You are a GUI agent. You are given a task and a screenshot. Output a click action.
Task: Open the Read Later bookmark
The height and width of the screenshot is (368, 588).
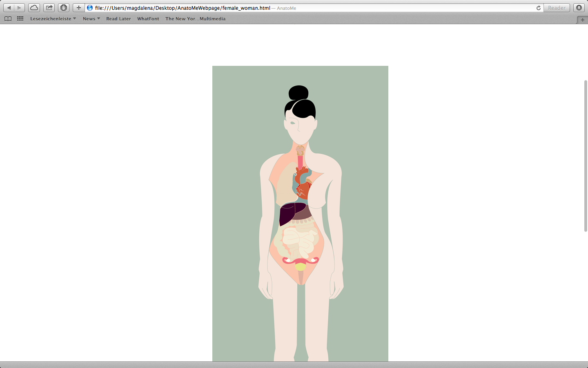coord(118,19)
